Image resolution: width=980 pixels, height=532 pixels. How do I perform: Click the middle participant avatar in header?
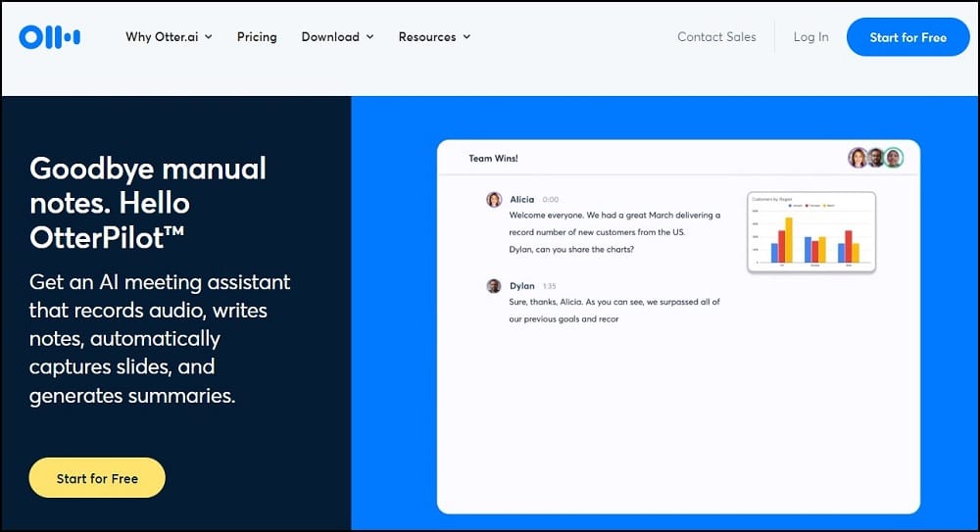[x=875, y=158]
